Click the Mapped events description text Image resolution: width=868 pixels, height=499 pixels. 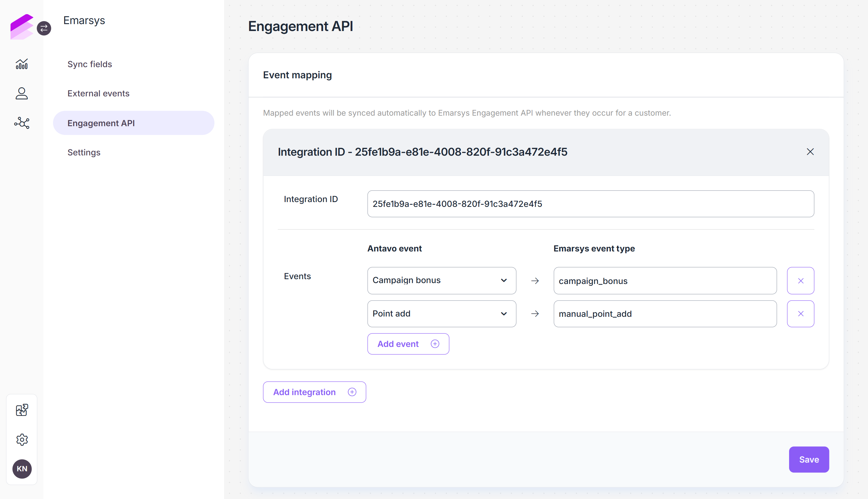click(467, 113)
